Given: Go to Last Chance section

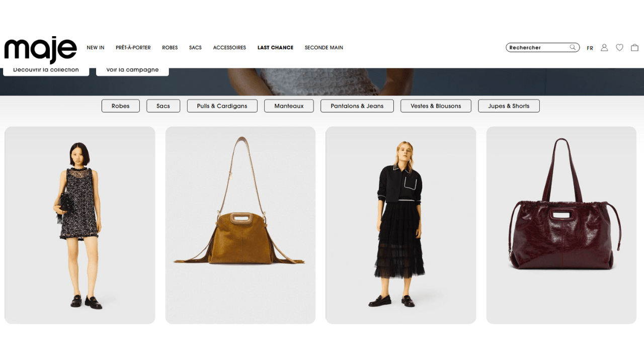Looking at the screenshot, I should 275,48.
